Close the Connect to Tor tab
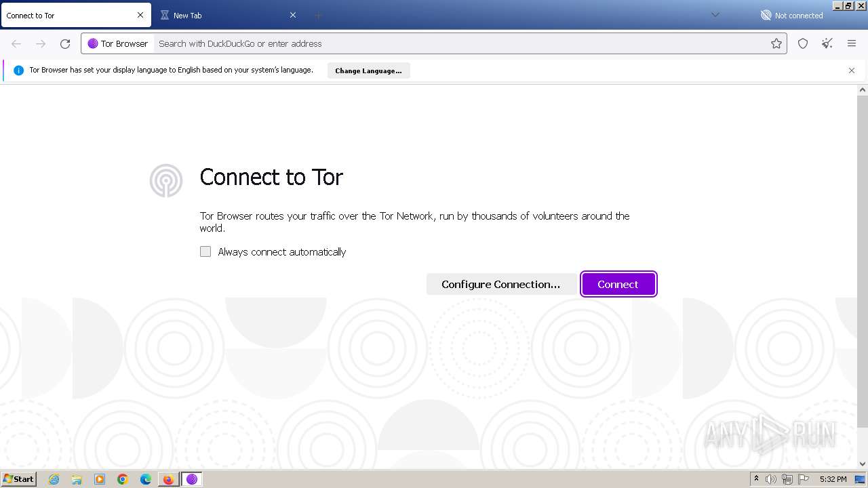Viewport: 868px width, 488px height. 140,15
